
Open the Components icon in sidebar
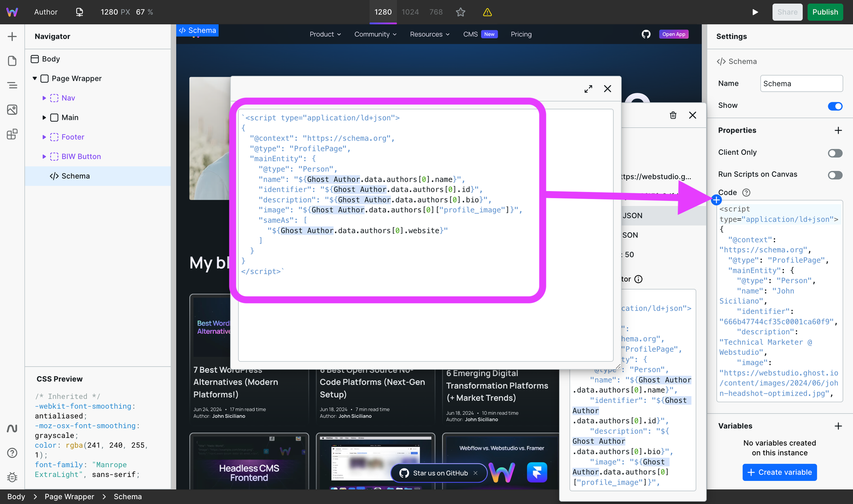click(x=12, y=134)
